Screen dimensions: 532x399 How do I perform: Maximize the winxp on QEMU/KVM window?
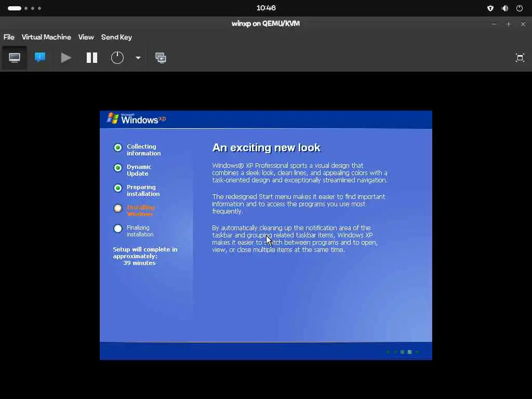point(508,24)
